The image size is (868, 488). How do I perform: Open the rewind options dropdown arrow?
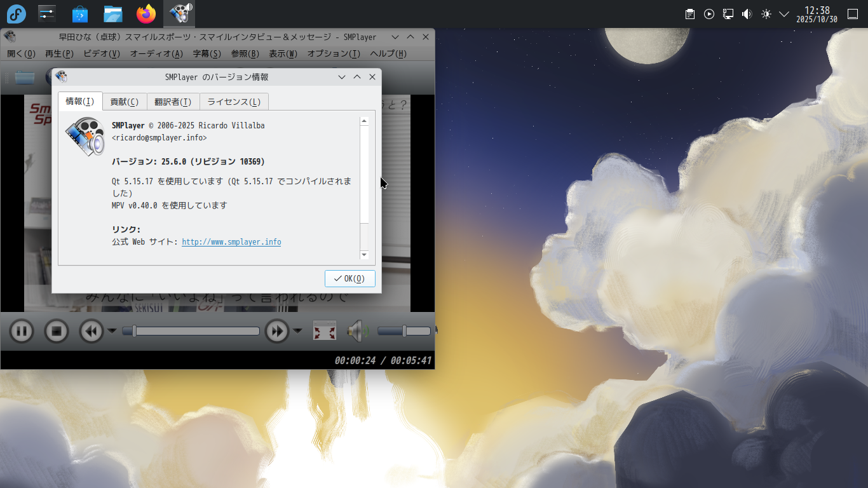coord(112,330)
